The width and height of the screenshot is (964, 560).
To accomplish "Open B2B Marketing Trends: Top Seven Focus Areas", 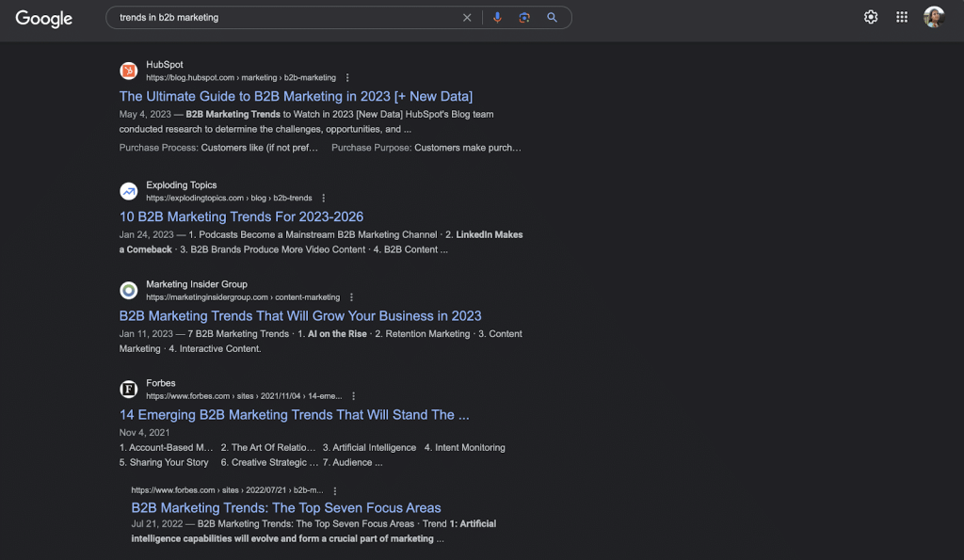I will coord(286,507).
